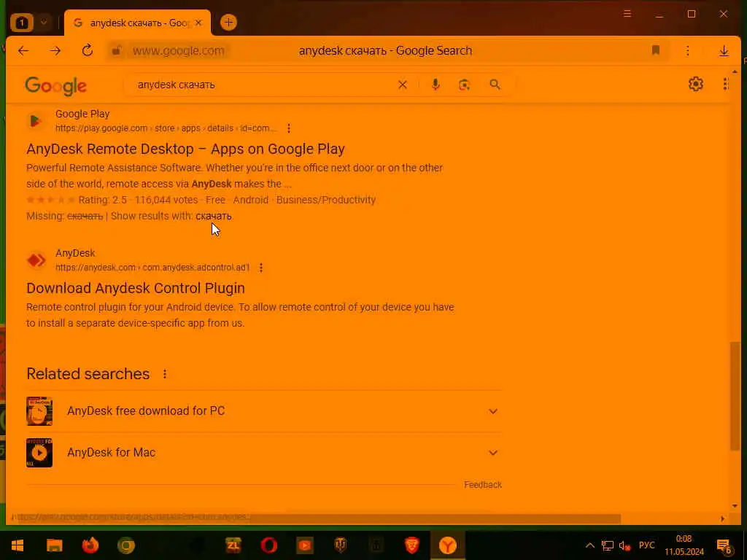
Task: Click the Google Play favicon
Action: (x=36, y=121)
